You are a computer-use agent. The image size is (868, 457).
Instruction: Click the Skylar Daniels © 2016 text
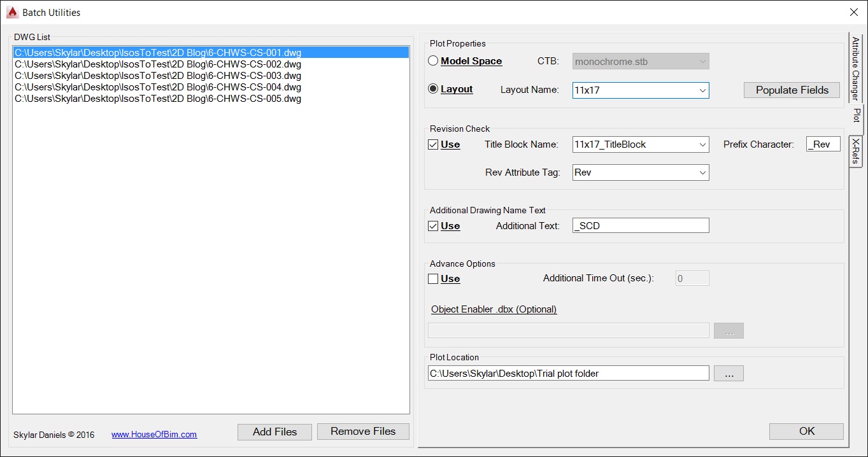tap(54, 435)
